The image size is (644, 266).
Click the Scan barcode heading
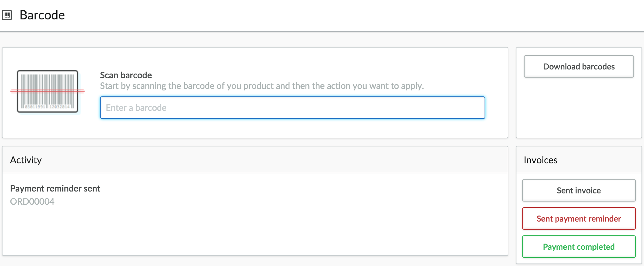126,75
